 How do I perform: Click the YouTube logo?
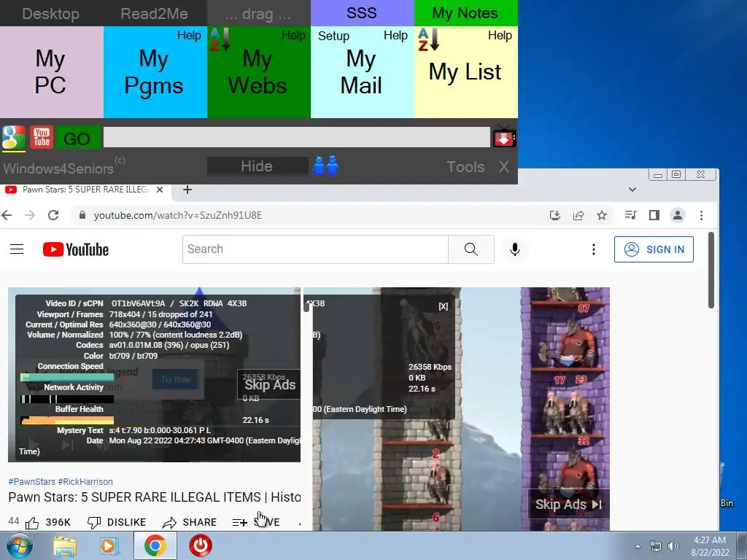pos(76,249)
